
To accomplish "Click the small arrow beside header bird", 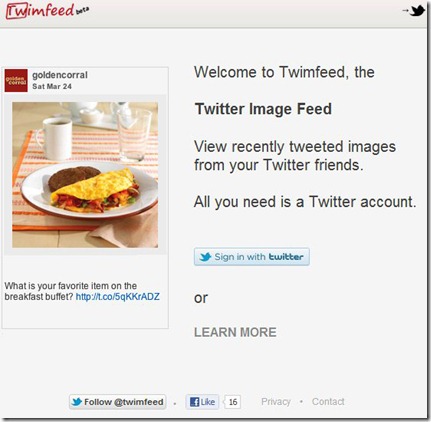I will [405, 11].
